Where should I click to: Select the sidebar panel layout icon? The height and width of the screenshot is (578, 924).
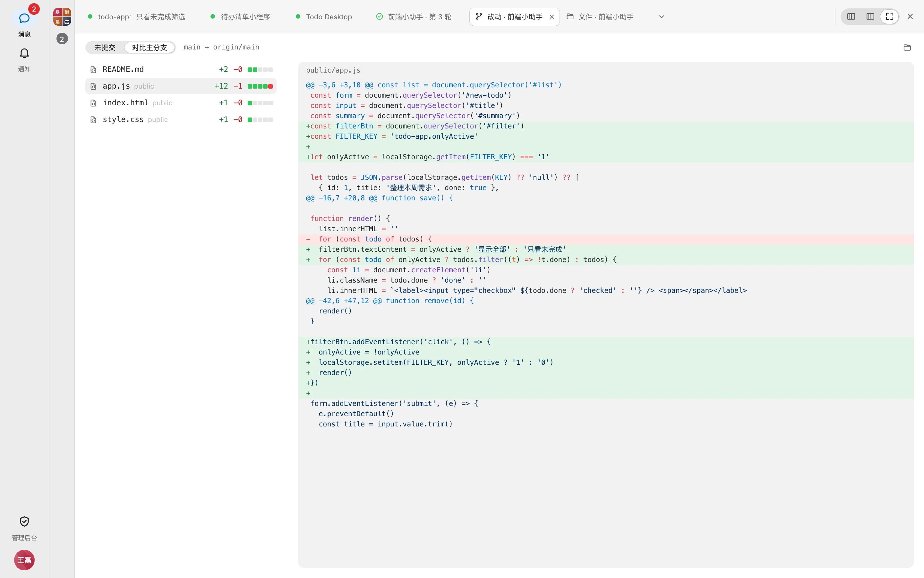tap(870, 16)
